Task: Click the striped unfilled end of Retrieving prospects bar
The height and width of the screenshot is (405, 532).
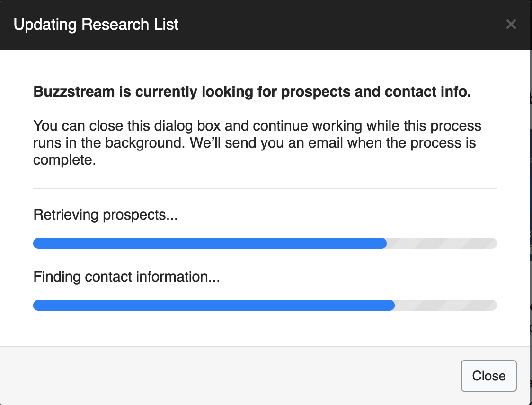Action: click(x=442, y=244)
